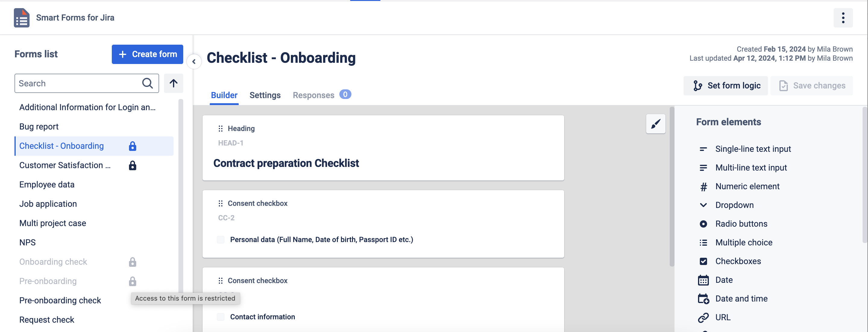
Task: Open the Responses tab
Action: pos(313,95)
